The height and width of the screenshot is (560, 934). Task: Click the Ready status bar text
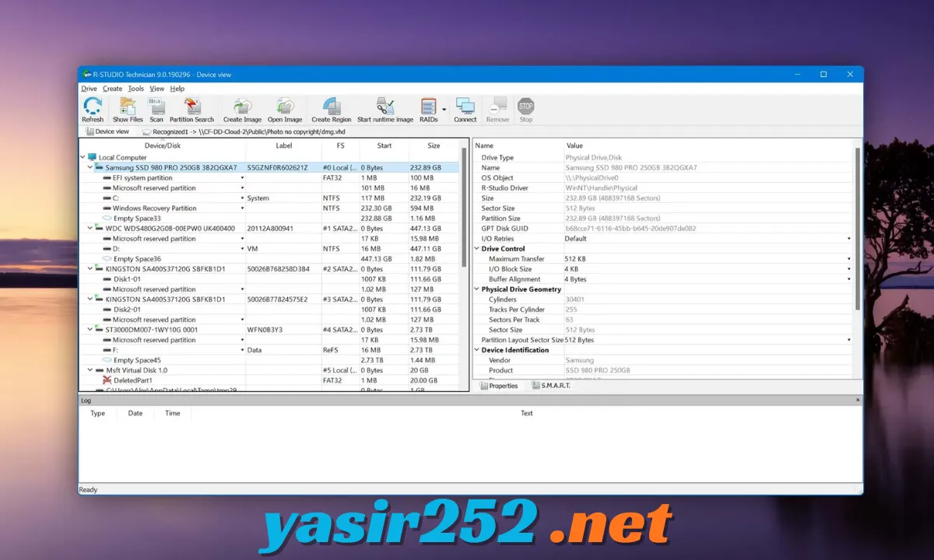pos(89,490)
